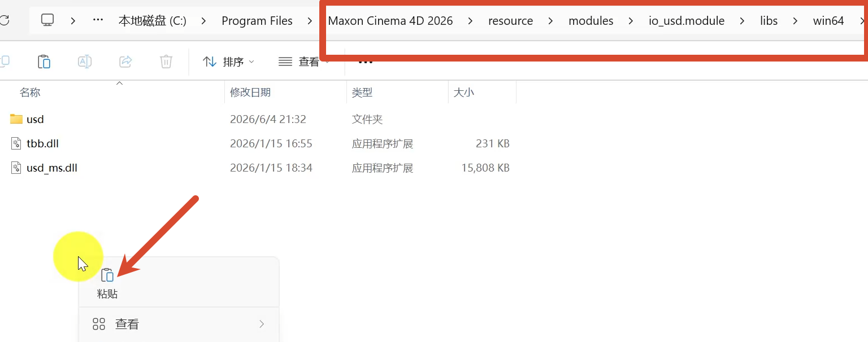Expand the chevron after resource breadcrumb
This screenshot has width=868, height=342.
[551, 21]
